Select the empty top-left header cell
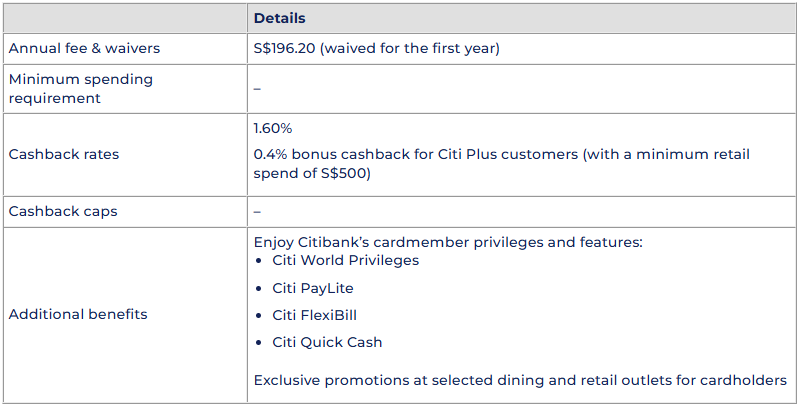This screenshot has width=798, height=405. point(124,18)
